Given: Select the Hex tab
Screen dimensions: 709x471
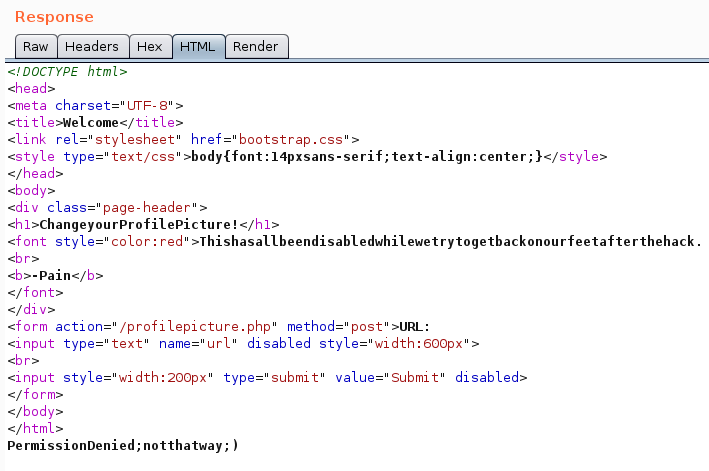Looking at the screenshot, I should (x=150, y=47).
